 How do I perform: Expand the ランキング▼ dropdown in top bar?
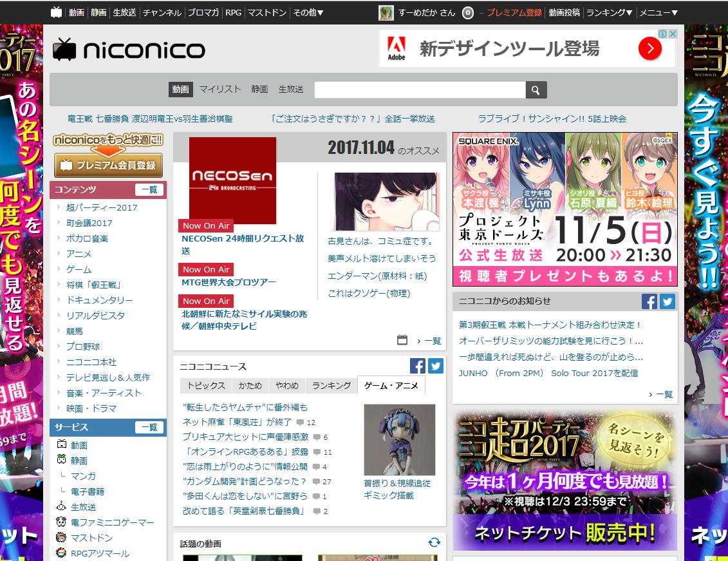609,12
